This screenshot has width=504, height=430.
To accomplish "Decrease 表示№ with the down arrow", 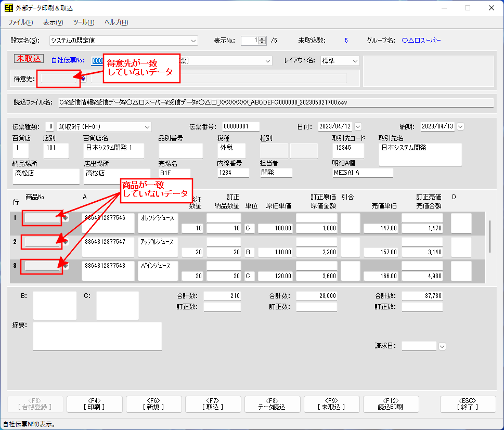I will point(262,43).
